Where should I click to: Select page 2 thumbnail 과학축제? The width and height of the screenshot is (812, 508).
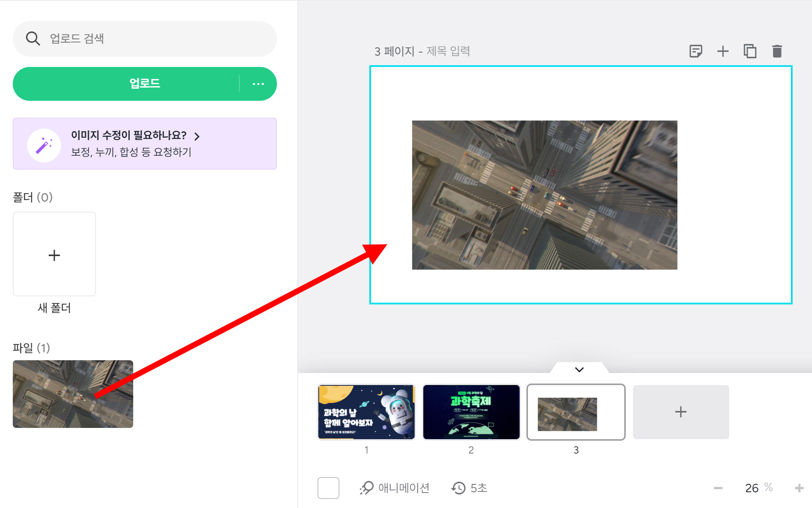(471, 412)
